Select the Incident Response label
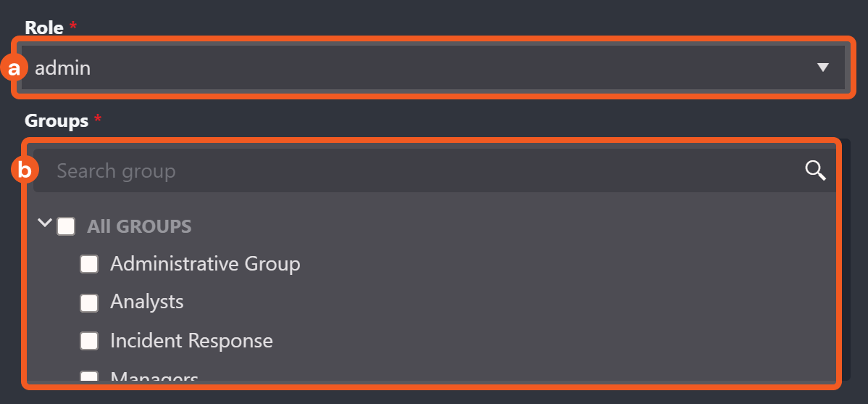868x404 pixels. [191, 341]
